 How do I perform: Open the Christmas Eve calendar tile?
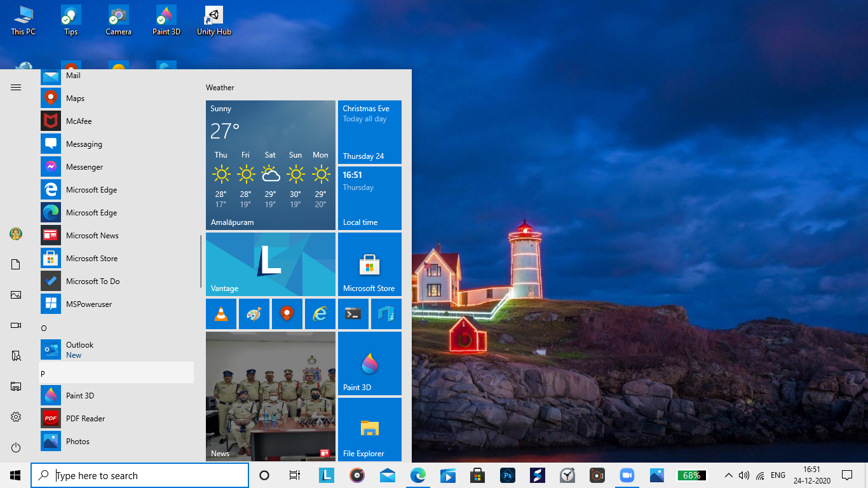click(x=370, y=132)
